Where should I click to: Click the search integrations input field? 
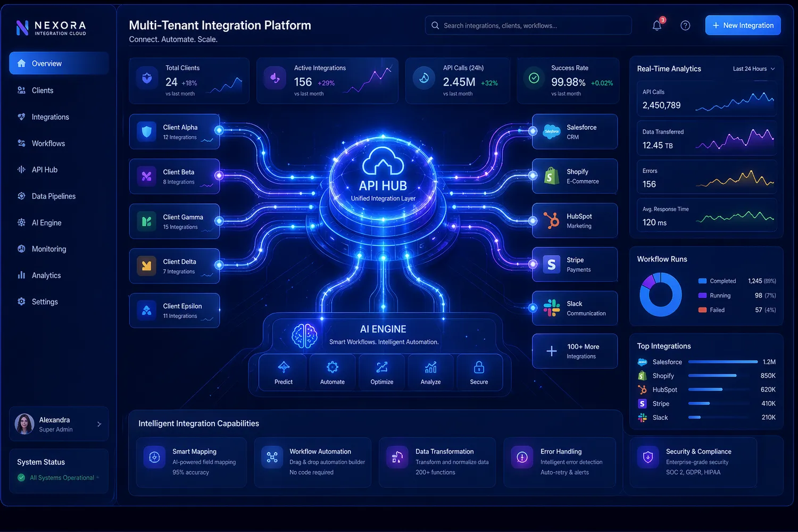click(528, 26)
